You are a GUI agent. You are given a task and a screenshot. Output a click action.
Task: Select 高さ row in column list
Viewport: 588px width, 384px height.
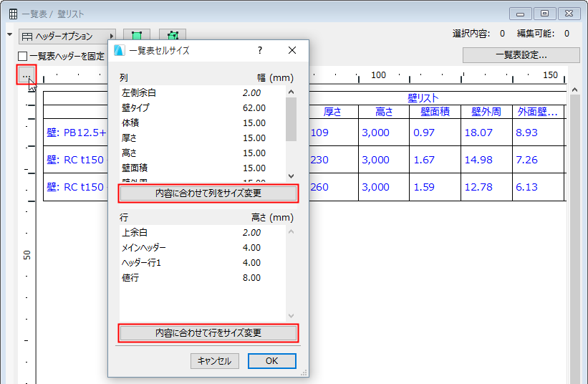pos(203,153)
